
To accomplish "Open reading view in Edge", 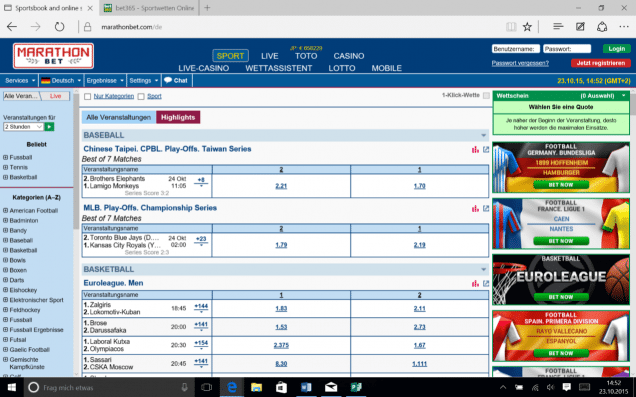I will (x=511, y=27).
